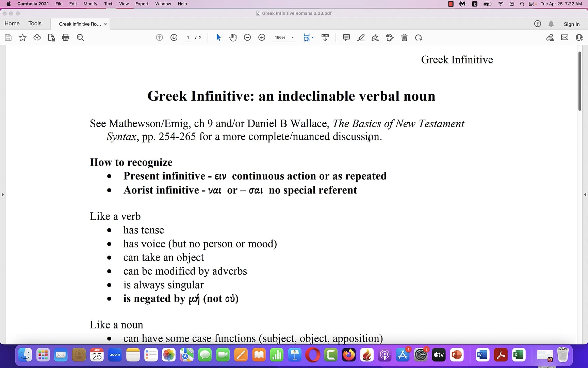Add document to favorites with star icon

point(22,37)
